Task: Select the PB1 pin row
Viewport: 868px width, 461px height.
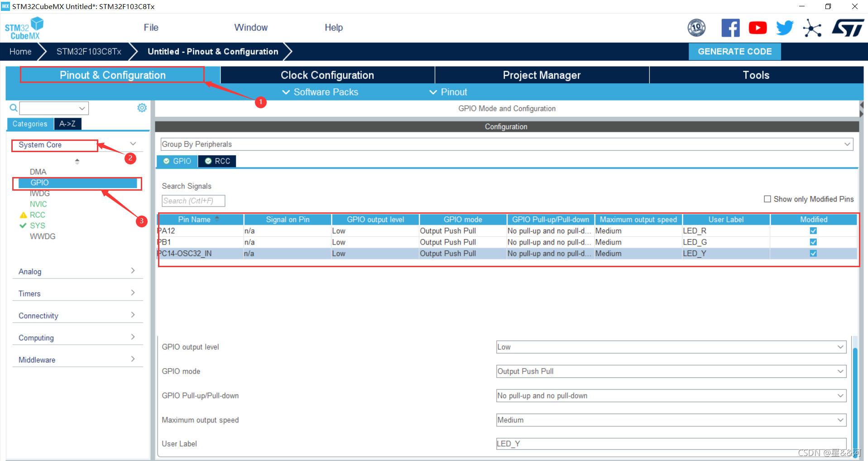Action: point(507,242)
